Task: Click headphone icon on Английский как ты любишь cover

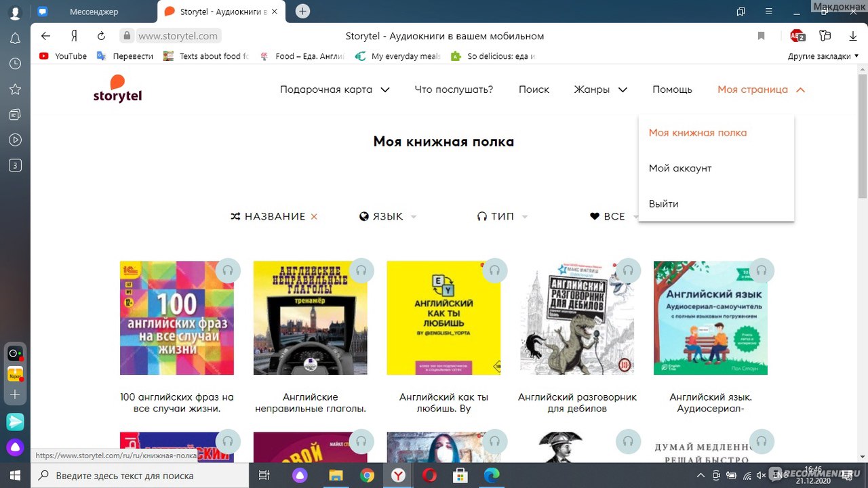Action: tap(494, 270)
